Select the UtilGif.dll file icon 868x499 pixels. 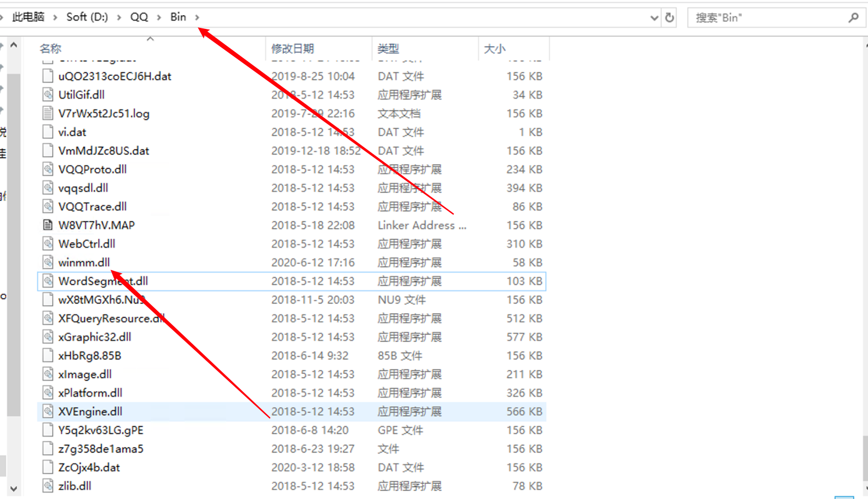click(48, 95)
